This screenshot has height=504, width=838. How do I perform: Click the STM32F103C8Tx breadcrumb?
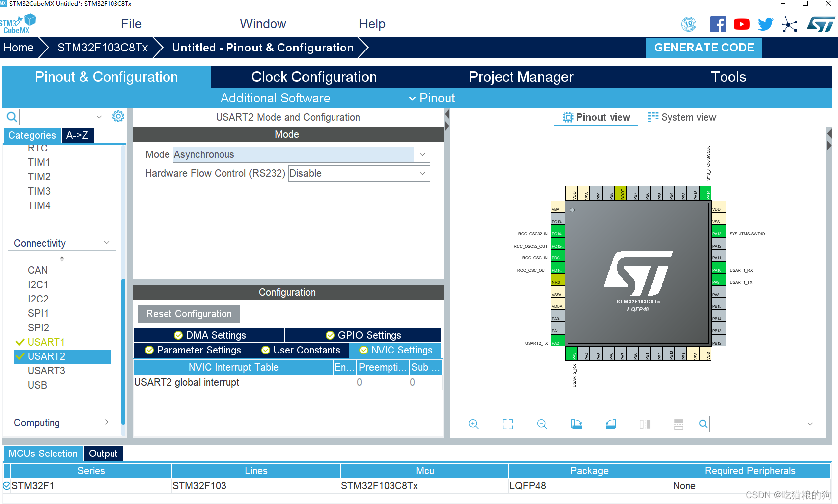(103, 48)
